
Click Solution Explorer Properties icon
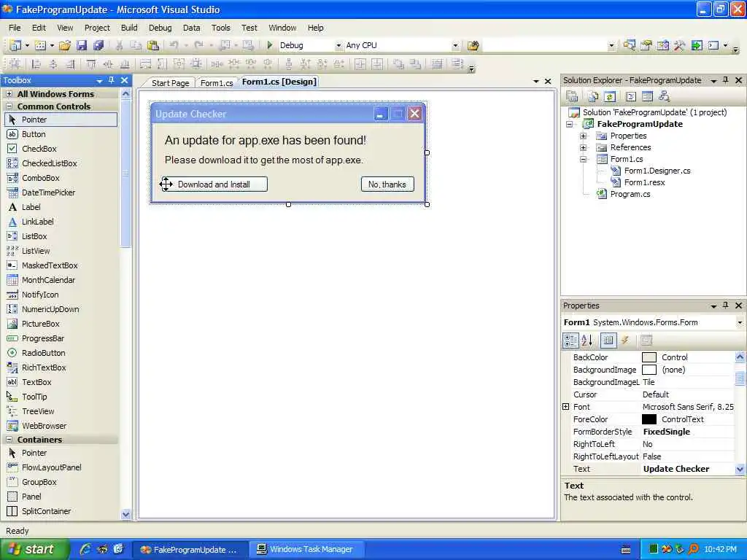click(x=572, y=97)
